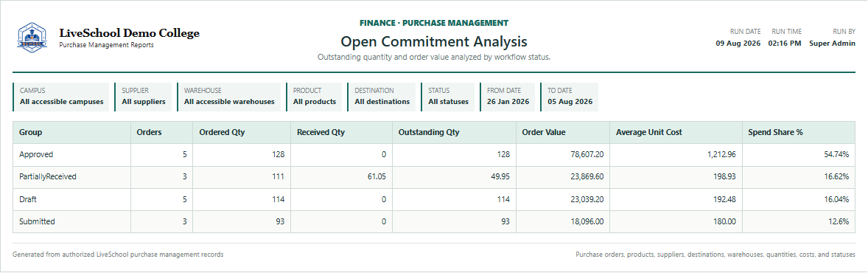Click the Submitted order value 18,096.00

click(x=587, y=221)
